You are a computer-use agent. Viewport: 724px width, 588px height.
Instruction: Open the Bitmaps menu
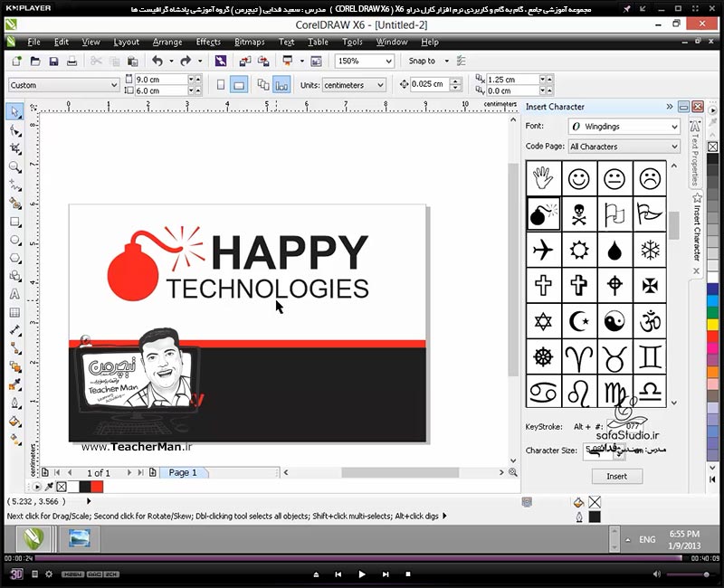pyautogui.click(x=250, y=42)
